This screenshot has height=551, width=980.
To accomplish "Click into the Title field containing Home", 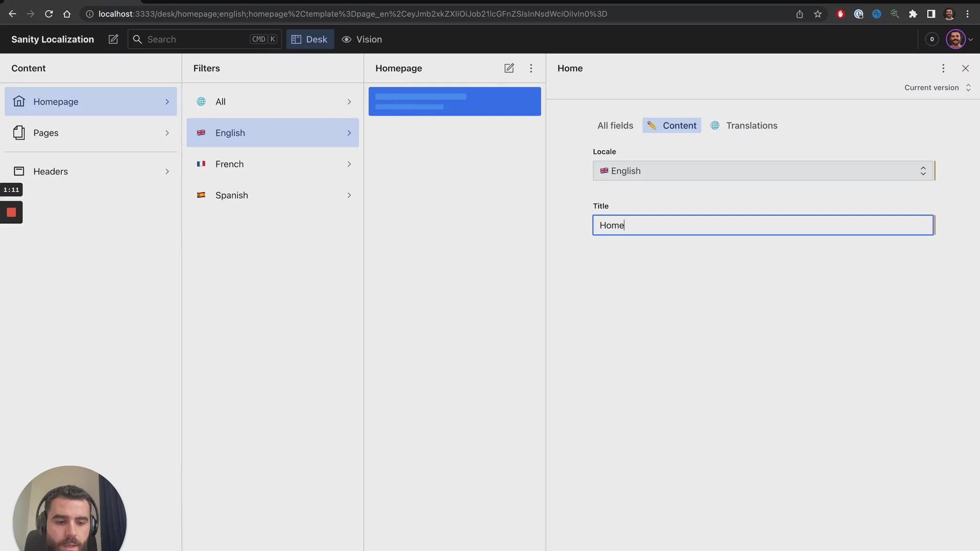I will (763, 225).
